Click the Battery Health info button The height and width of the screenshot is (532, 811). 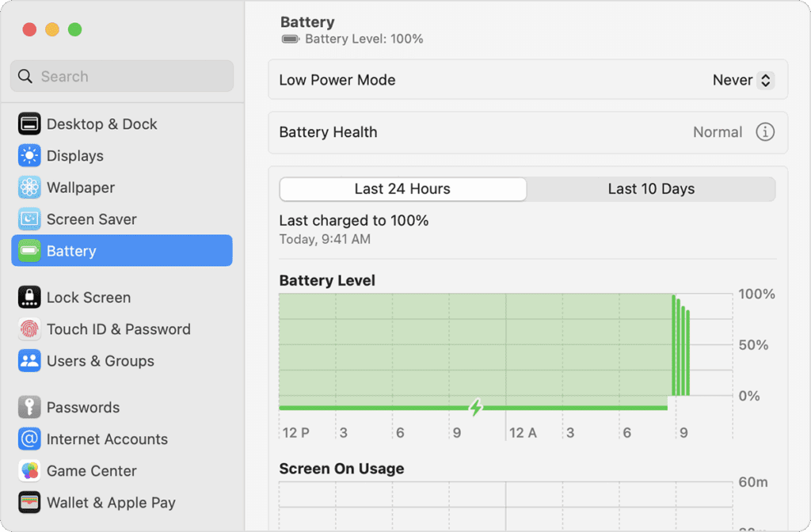pyautogui.click(x=765, y=132)
